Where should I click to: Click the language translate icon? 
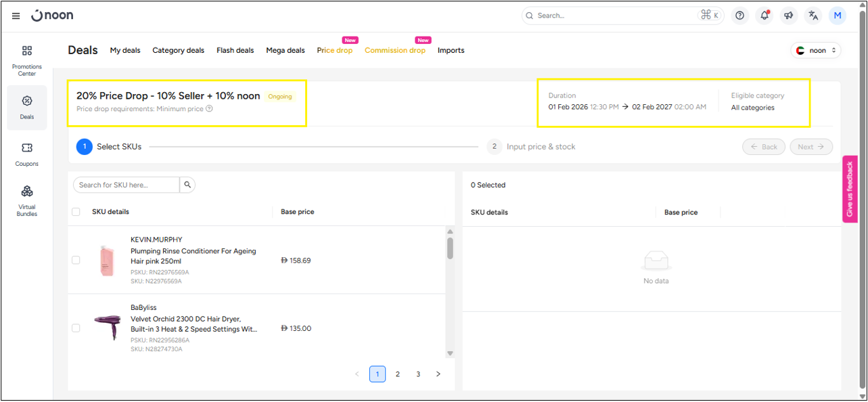click(x=813, y=16)
